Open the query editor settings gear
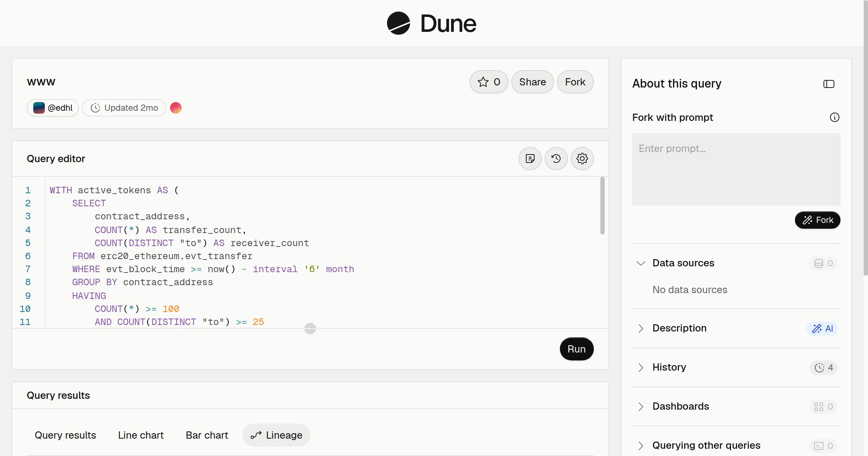Image resolution: width=868 pixels, height=456 pixels. pyautogui.click(x=582, y=159)
